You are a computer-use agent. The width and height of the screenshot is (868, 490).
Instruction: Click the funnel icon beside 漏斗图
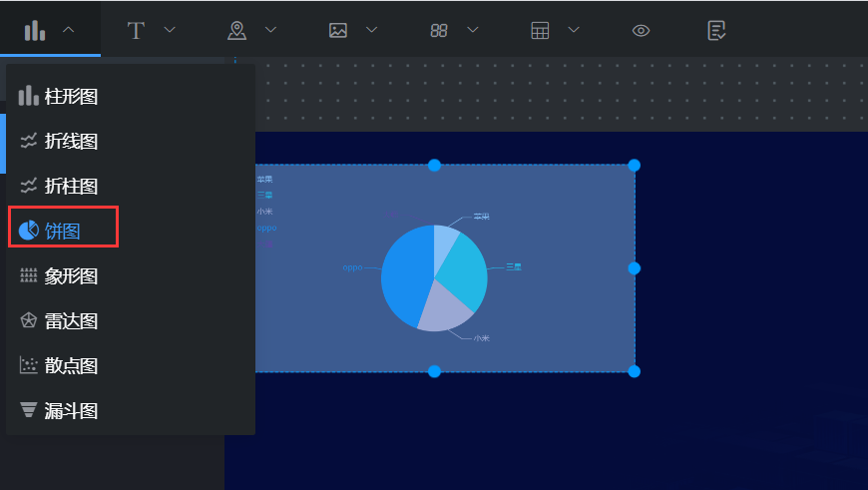point(28,410)
